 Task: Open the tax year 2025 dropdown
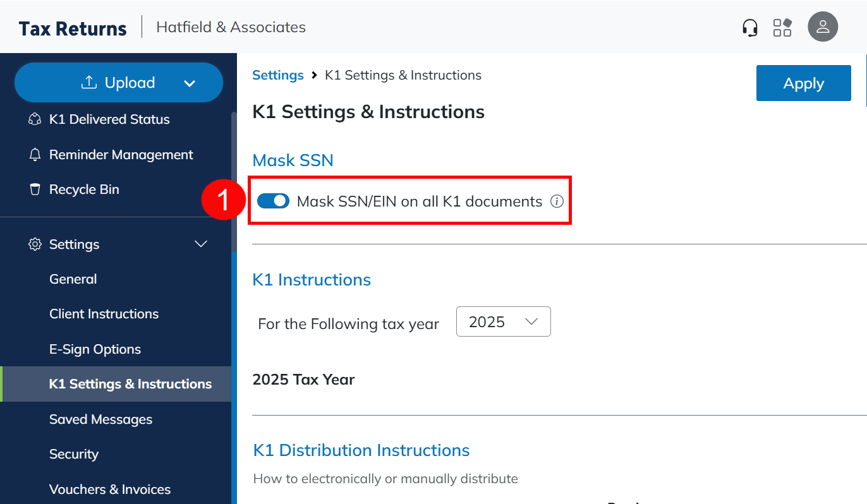pyautogui.click(x=503, y=322)
